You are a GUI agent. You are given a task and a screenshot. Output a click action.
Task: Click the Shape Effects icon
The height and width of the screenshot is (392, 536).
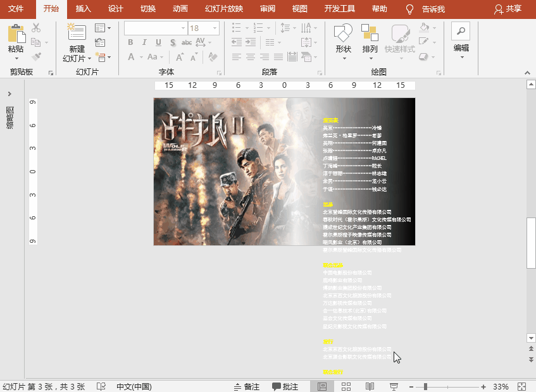(424, 57)
